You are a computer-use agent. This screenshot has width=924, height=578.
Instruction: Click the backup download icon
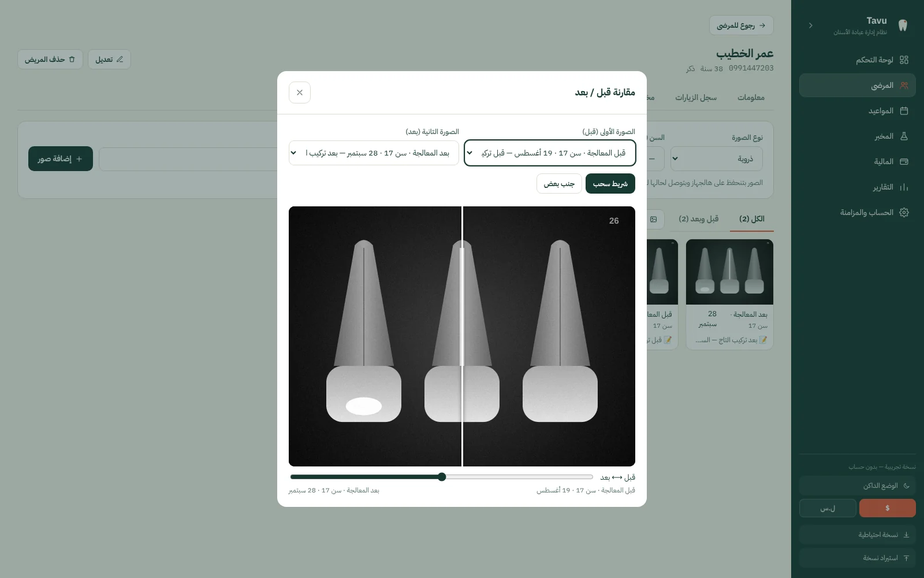click(906, 535)
